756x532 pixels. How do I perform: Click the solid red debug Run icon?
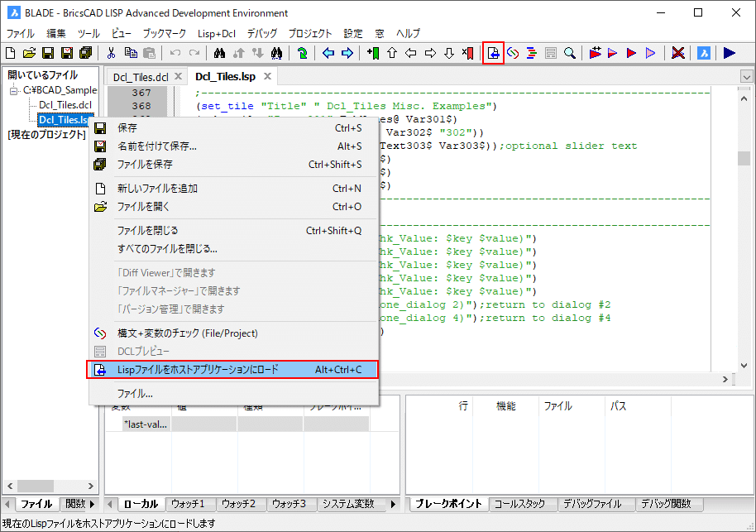tap(632, 53)
